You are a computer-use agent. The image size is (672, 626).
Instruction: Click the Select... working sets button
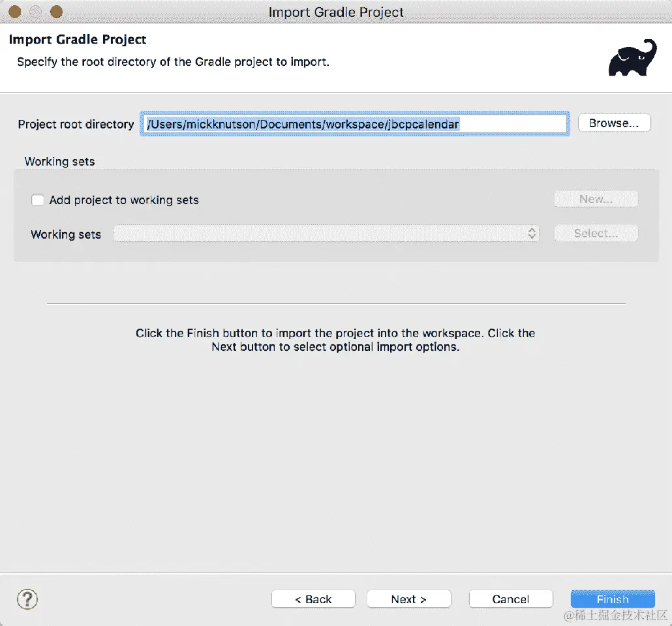[596, 233]
